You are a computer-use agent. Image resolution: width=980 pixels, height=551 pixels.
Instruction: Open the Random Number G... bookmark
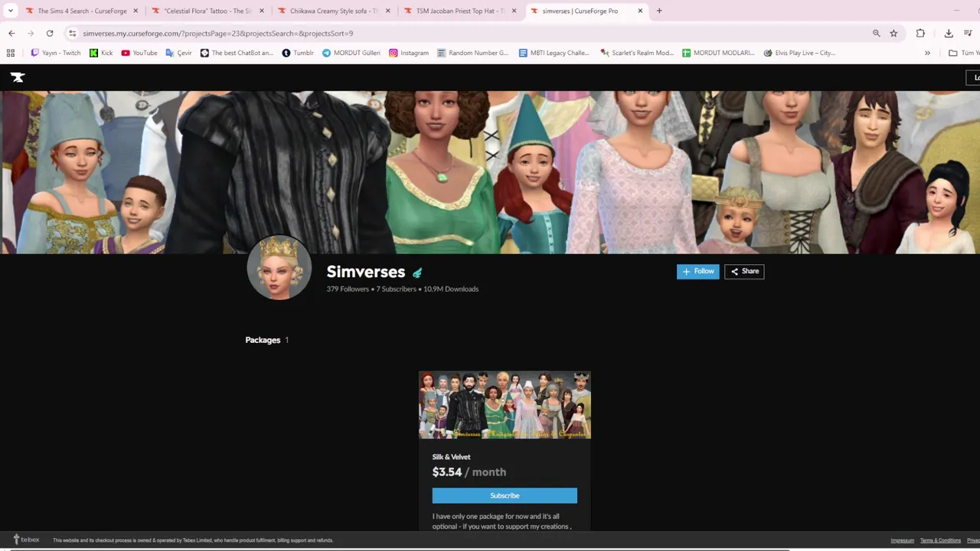(472, 53)
